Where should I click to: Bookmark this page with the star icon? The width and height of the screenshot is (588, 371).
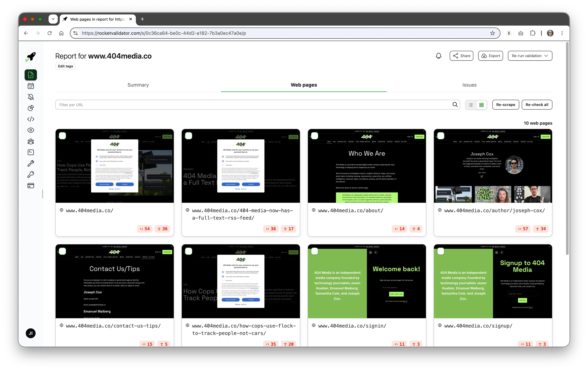[493, 33]
